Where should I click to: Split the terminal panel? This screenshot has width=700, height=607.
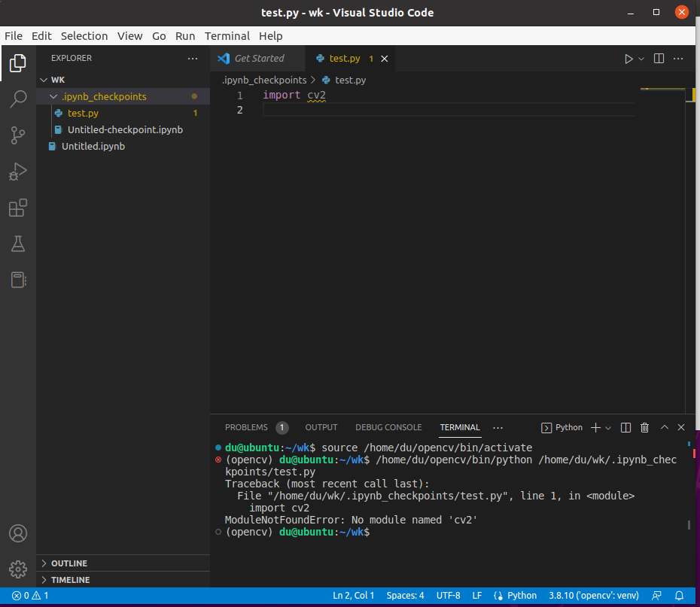[x=626, y=428]
